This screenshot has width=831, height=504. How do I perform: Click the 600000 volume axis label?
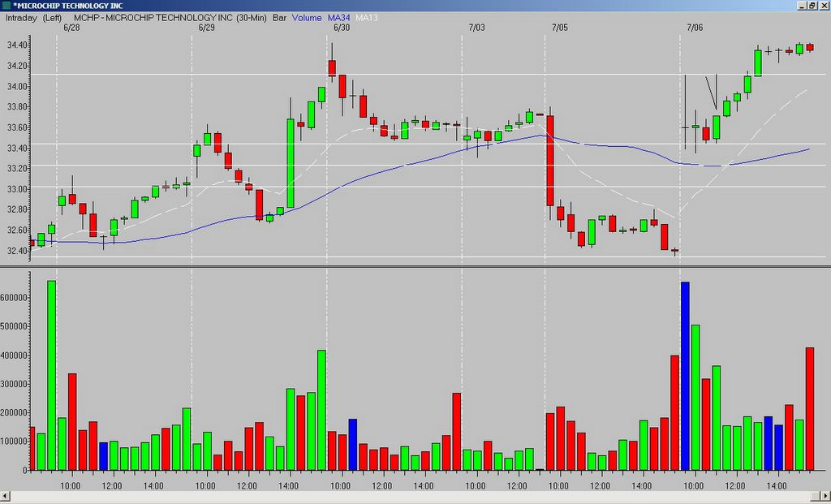[x=15, y=298]
